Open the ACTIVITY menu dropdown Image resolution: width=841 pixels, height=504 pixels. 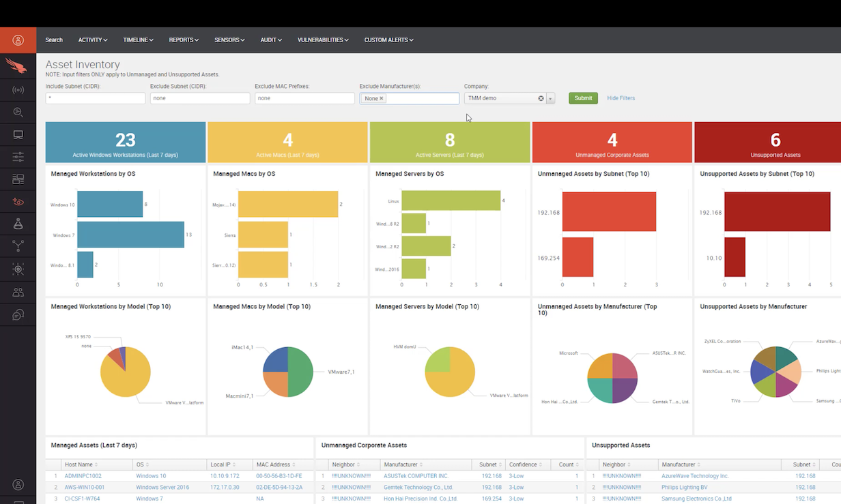point(93,40)
